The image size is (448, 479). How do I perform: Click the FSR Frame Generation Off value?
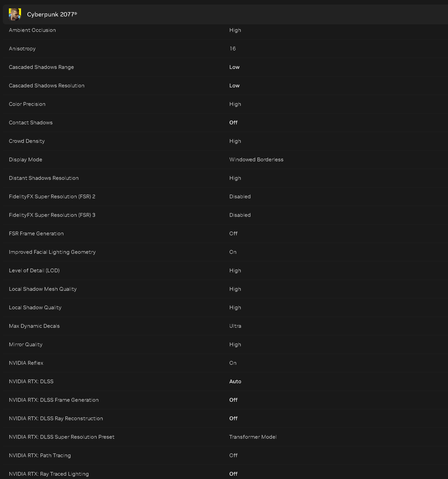[233, 234]
